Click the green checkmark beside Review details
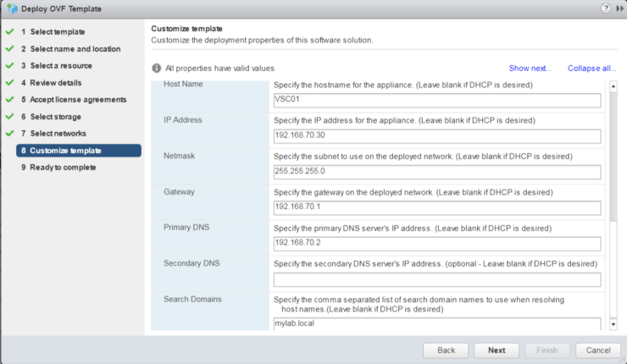 tap(8, 83)
